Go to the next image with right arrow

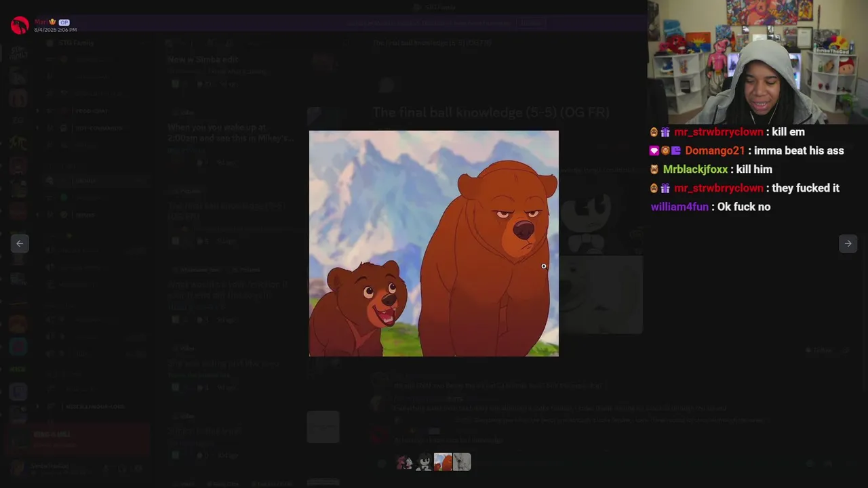[x=848, y=243]
